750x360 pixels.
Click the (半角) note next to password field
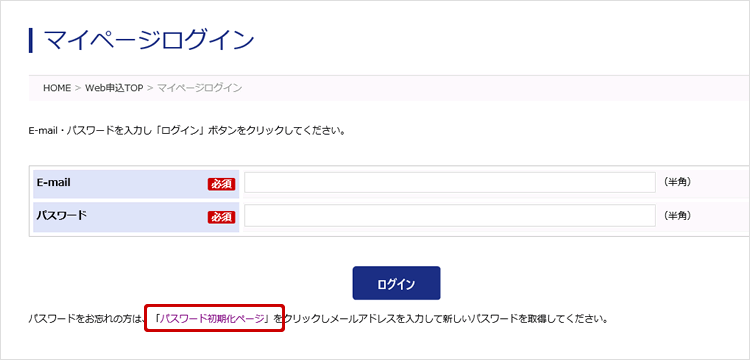click(x=677, y=216)
